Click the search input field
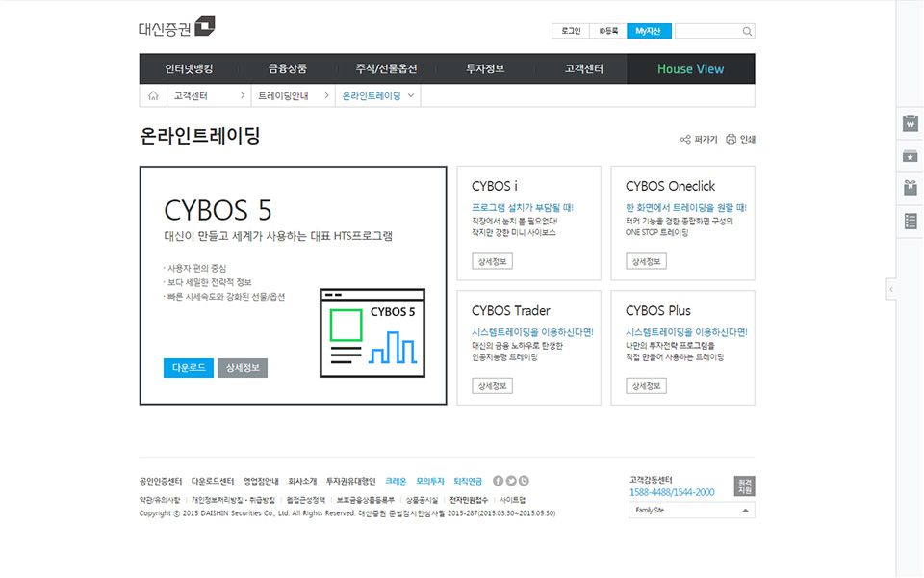Viewport: 924px width, 578px height. point(707,31)
